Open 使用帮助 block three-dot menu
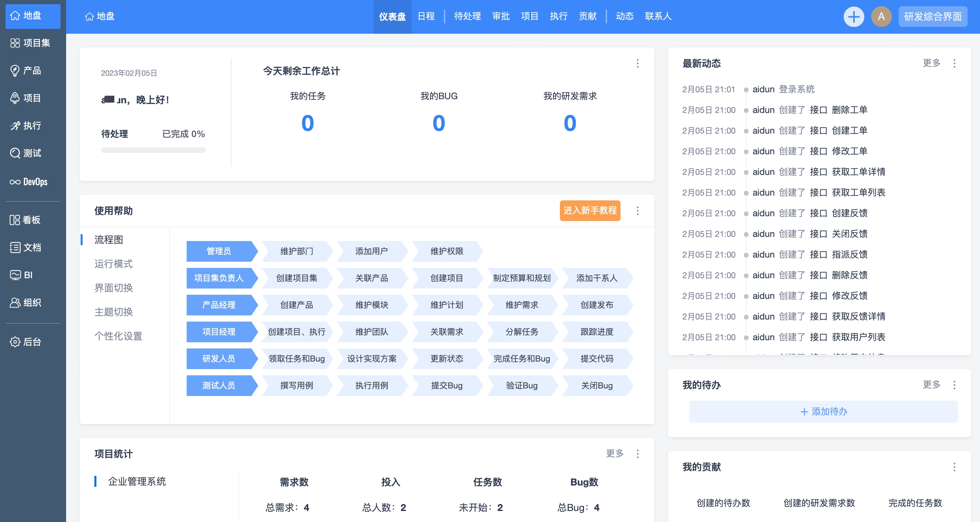 637,211
